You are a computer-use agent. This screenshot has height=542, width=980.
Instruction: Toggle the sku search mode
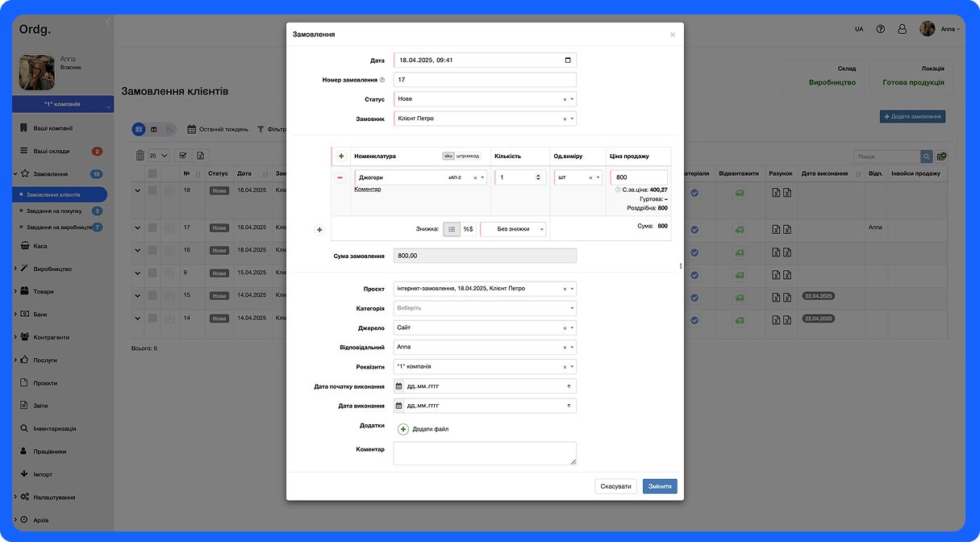click(448, 156)
